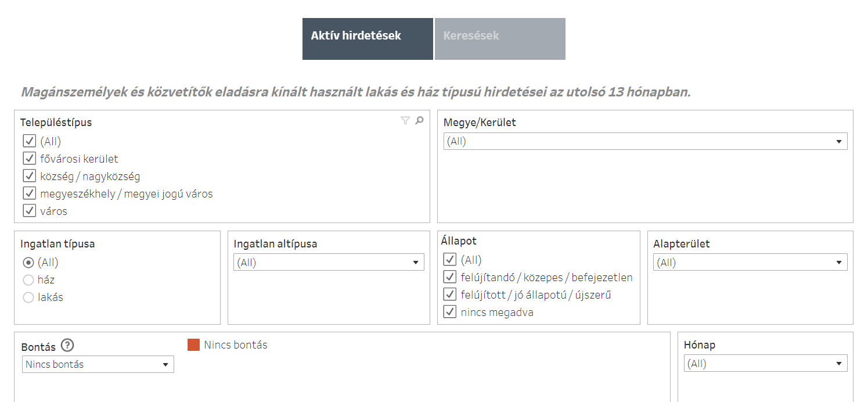Toggle felújítandó / közepes / befejezetlen checkbox
This screenshot has height=402, width=868.
tap(449, 277)
